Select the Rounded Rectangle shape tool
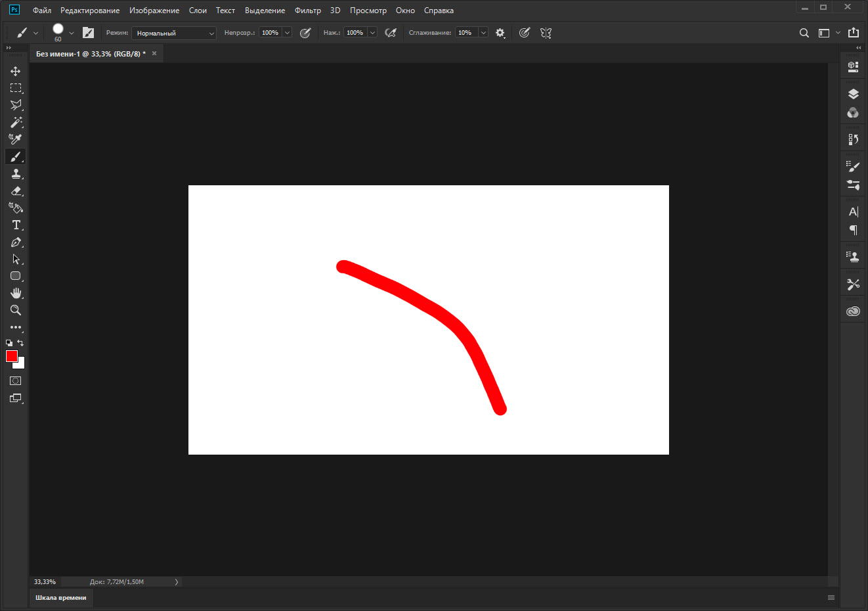This screenshot has height=611, width=868. (16, 276)
